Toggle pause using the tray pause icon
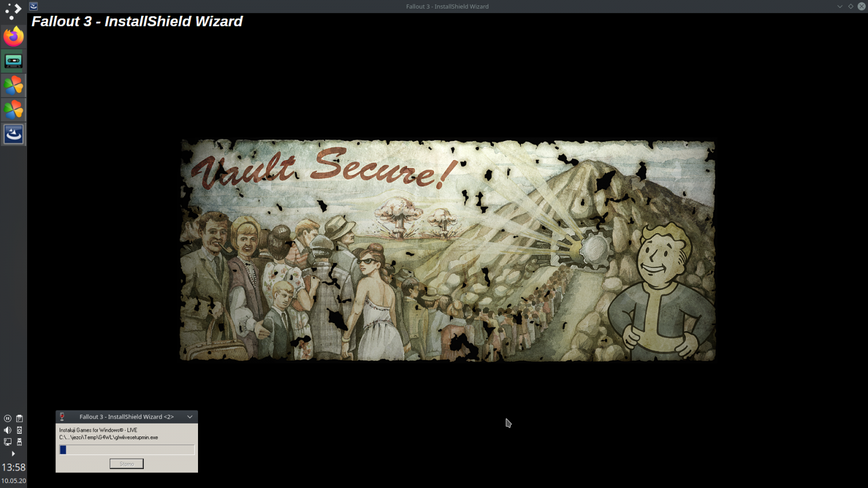Screen dimensions: 868x488 point(7,418)
